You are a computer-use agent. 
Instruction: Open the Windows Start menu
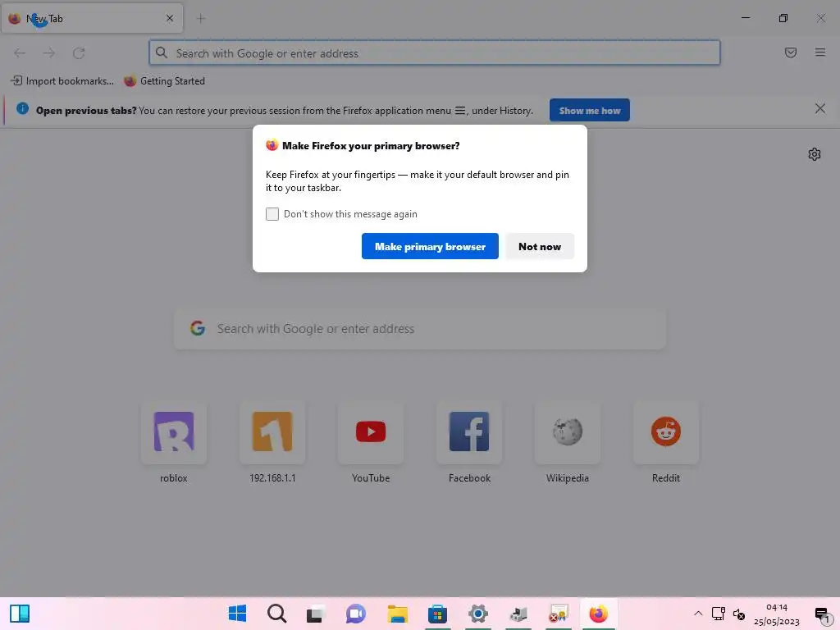click(237, 614)
